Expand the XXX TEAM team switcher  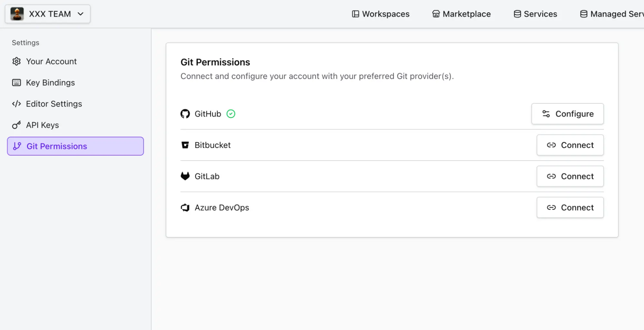pos(47,14)
